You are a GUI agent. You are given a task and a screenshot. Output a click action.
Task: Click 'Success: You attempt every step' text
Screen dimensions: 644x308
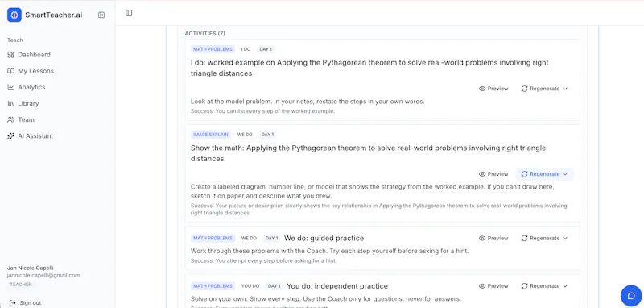[x=264, y=260]
